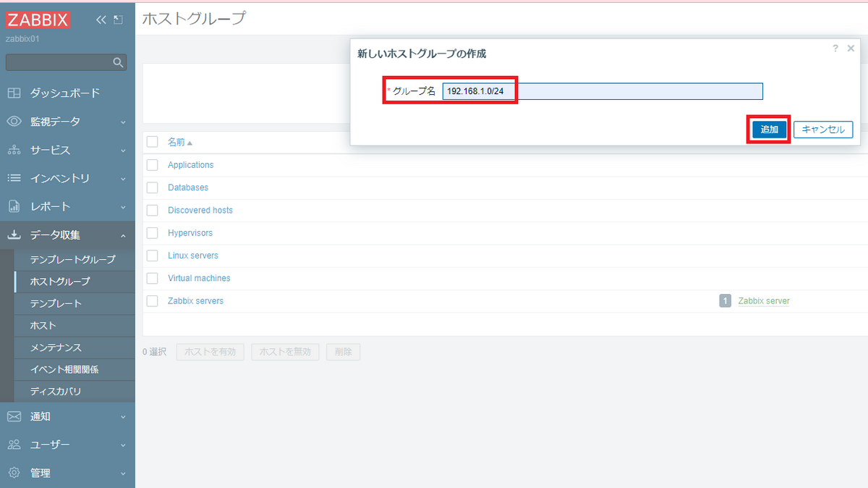Image resolution: width=868 pixels, height=488 pixels.
Task: Tick the Applications row checkbox
Action: pyautogui.click(x=152, y=165)
